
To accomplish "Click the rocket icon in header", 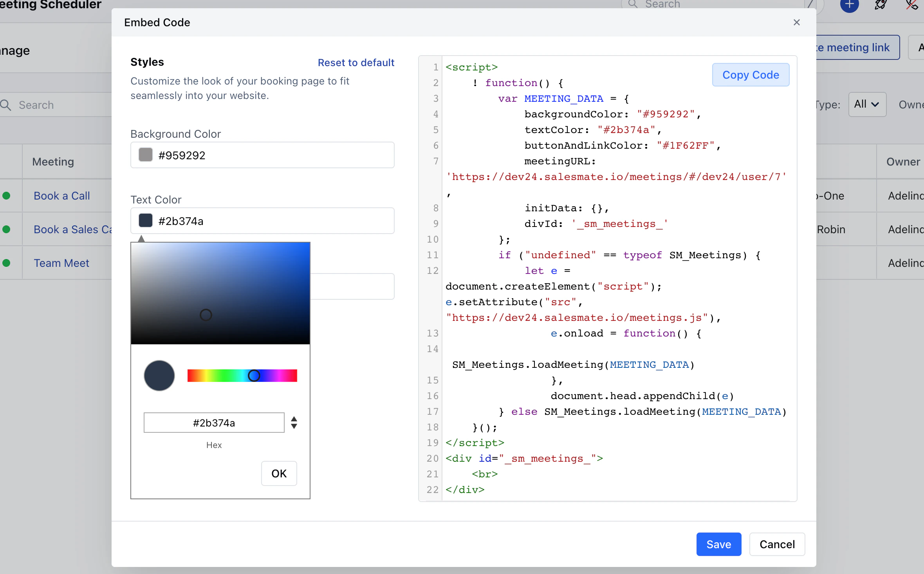I will pos(881,5).
